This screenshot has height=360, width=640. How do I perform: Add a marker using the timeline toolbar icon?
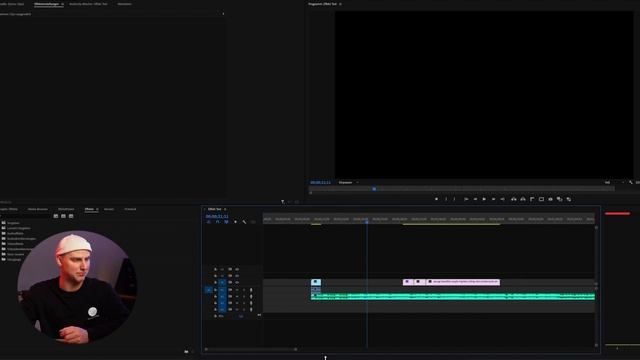[235, 222]
